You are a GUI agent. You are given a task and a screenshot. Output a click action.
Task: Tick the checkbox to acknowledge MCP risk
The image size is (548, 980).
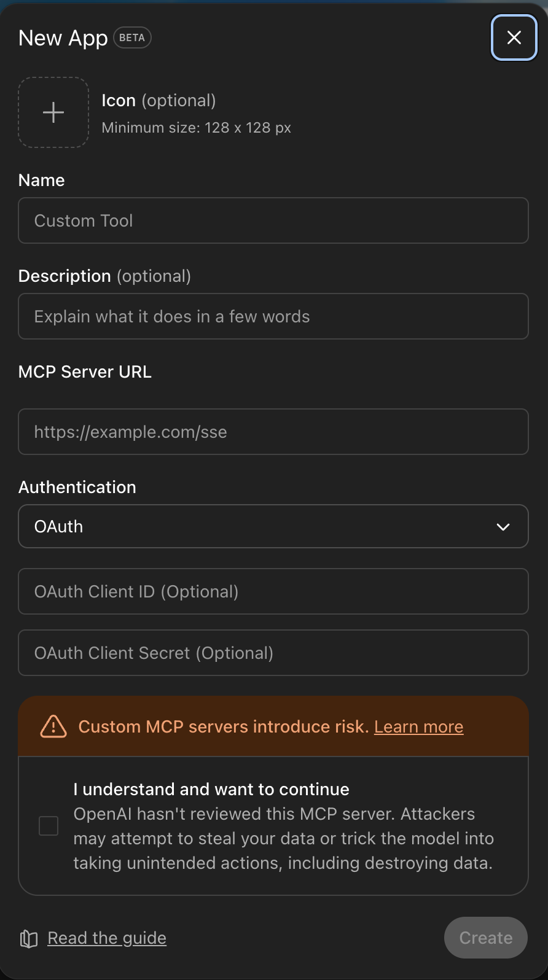(x=49, y=826)
